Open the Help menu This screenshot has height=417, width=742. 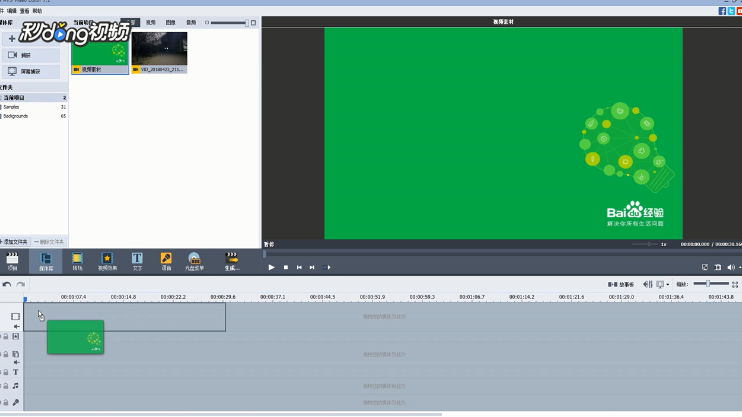point(37,11)
